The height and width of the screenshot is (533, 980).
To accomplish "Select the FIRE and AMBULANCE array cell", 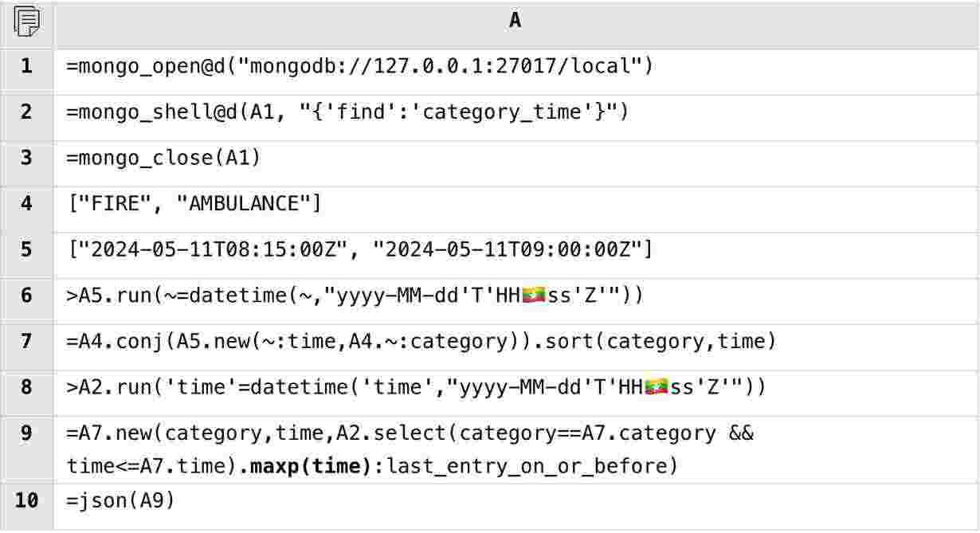I will pyautogui.click(x=194, y=204).
